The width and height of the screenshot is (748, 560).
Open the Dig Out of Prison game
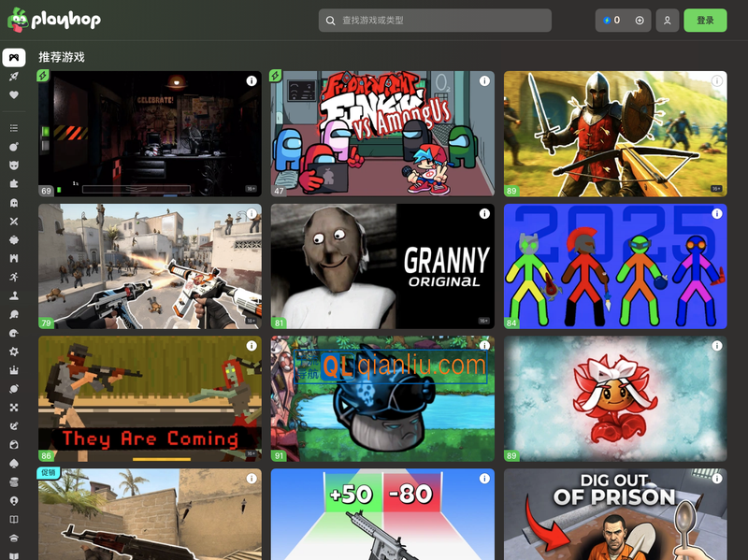(x=615, y=514)
